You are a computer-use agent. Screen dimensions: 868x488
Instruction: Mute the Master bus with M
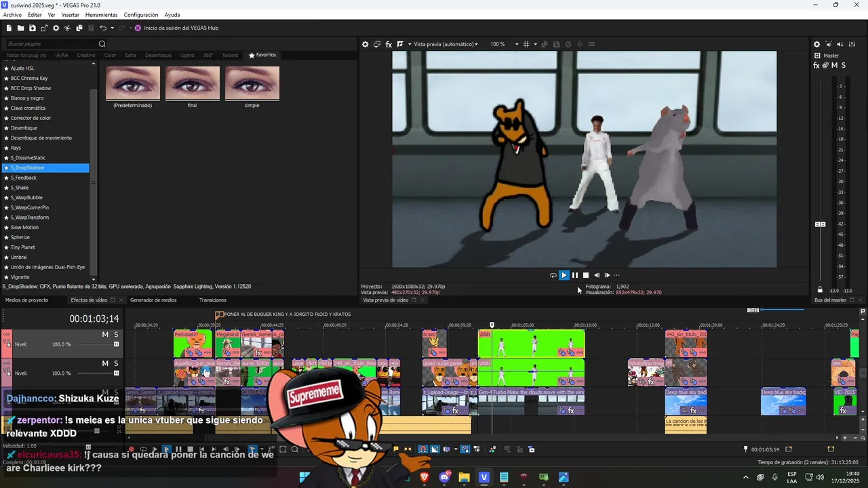click(x=834, y=65)
